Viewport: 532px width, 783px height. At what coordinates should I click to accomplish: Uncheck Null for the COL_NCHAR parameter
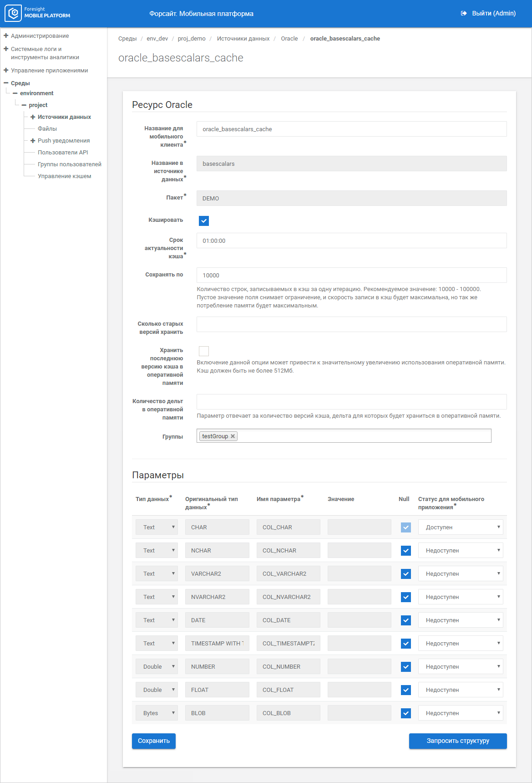pyautogui.click(x=406, y=551)
